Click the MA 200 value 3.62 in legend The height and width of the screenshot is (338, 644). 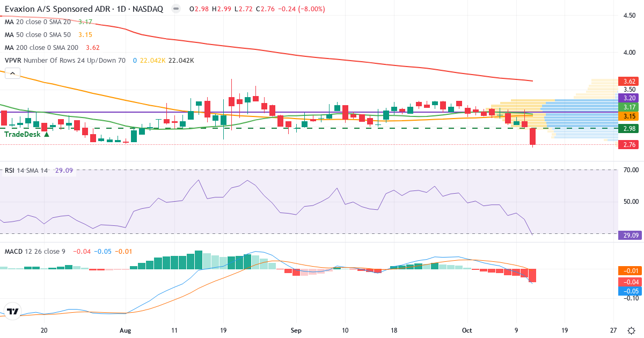pos(93,48)
